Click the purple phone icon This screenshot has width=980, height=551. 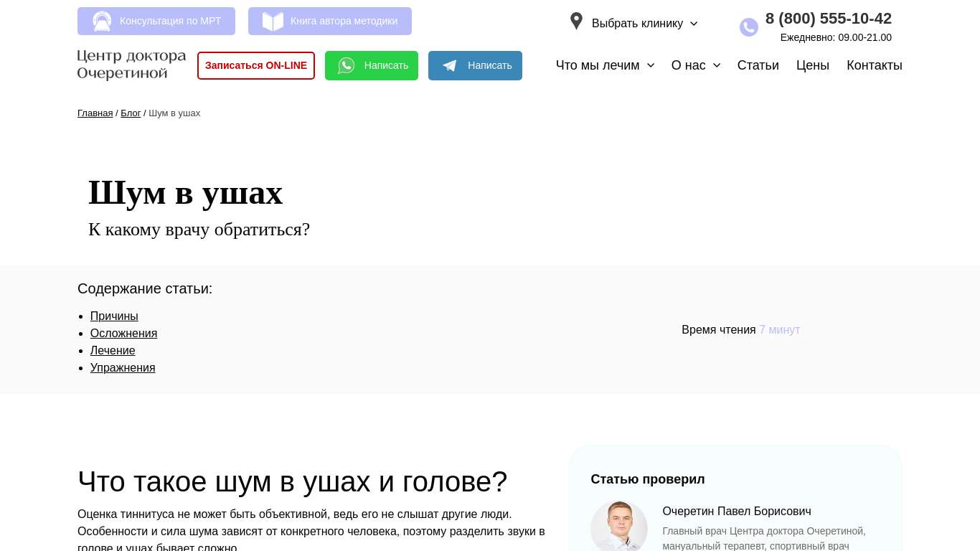pyautogui.click(x=748, y=27)
